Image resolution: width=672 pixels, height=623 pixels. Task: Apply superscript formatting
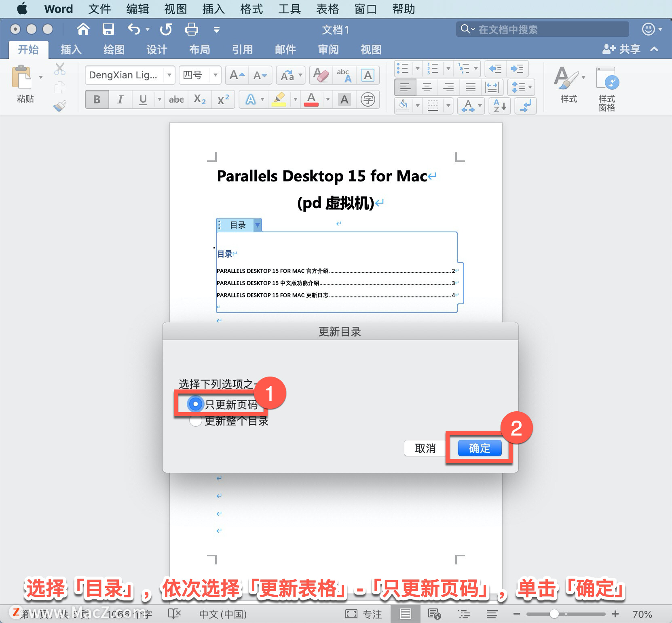pyautogui.click(x=223, y=99)
